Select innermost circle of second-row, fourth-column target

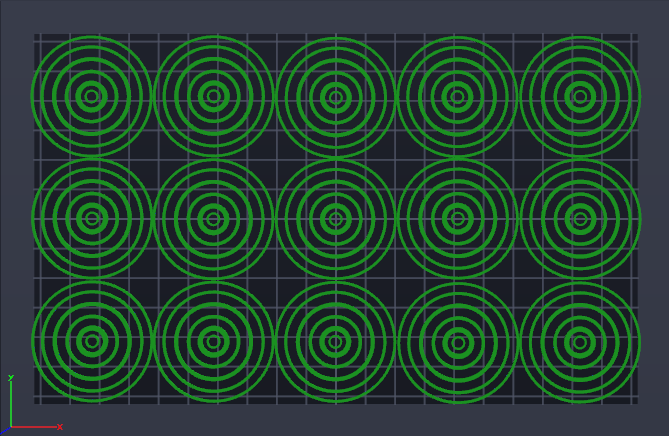[457, 219]
